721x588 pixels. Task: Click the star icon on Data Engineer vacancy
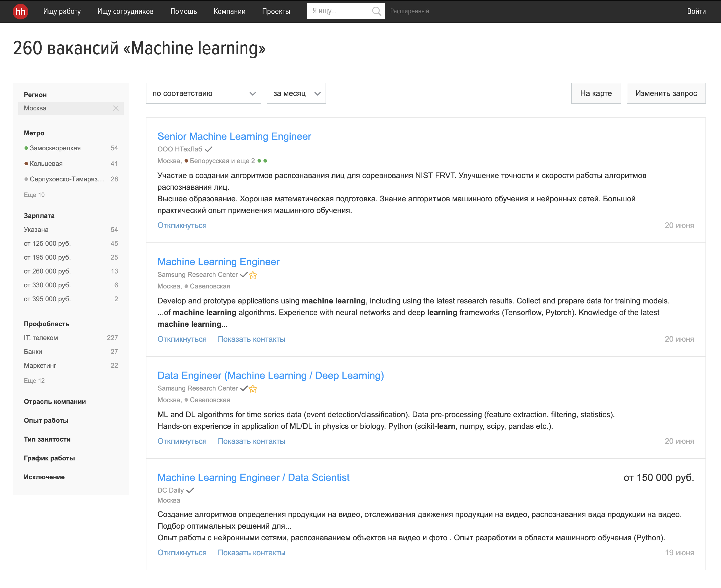pyautogui.click(x=253, y=389)
